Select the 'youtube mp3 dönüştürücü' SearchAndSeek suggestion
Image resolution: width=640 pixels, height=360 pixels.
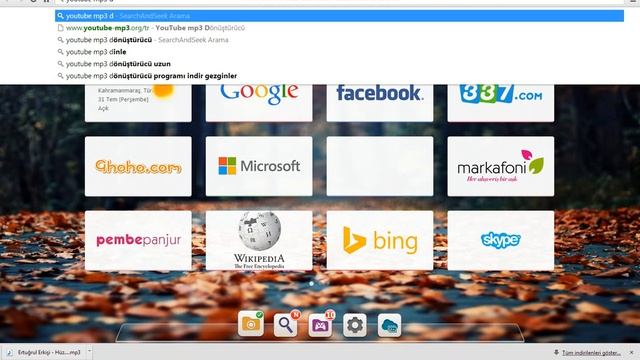(340, 40)
